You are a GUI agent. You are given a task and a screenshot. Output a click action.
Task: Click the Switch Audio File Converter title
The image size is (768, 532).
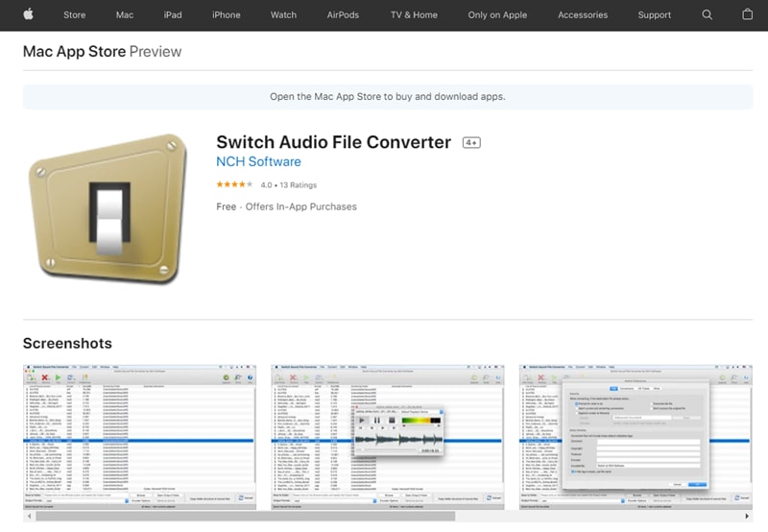[x=333, y=142]
